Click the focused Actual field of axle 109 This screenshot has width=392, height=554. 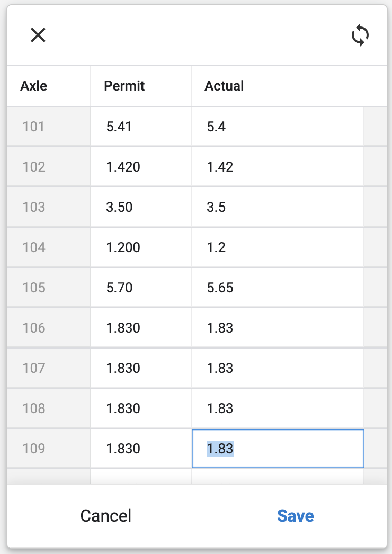tap(278, 449)
